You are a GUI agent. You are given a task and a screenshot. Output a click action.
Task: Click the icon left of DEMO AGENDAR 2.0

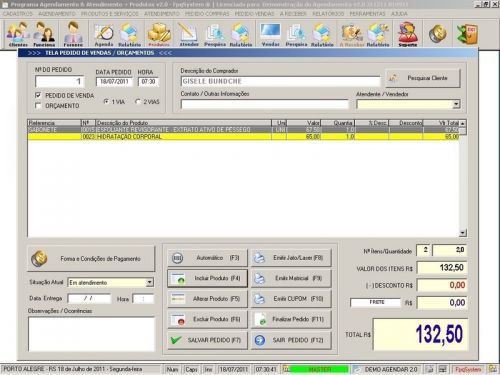coord(357,369)
